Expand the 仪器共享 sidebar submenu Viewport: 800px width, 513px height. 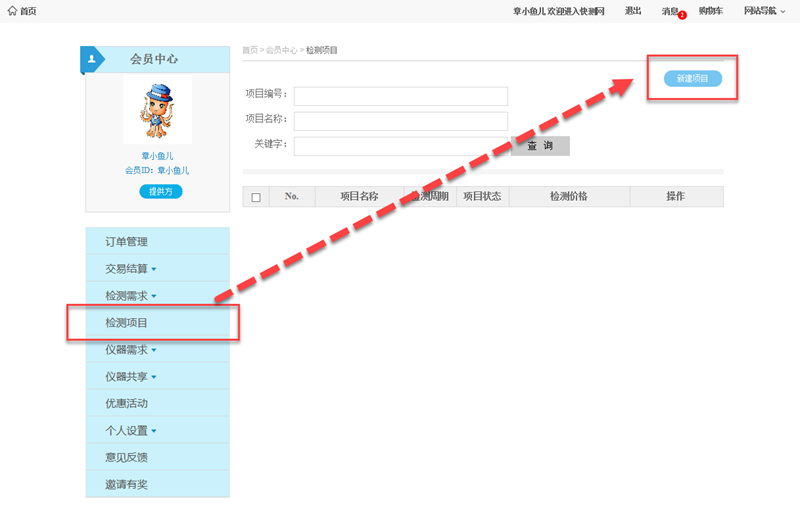click(131, 377)
